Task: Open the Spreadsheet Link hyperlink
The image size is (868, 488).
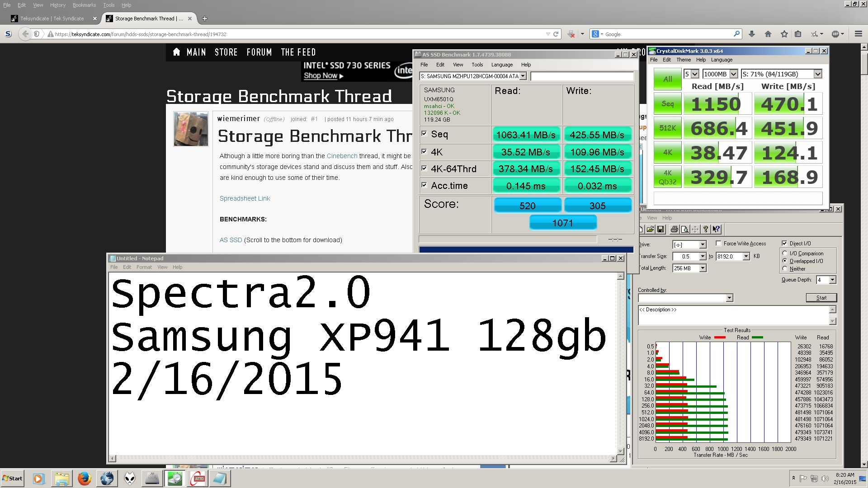Action: (x=245, y=198)
